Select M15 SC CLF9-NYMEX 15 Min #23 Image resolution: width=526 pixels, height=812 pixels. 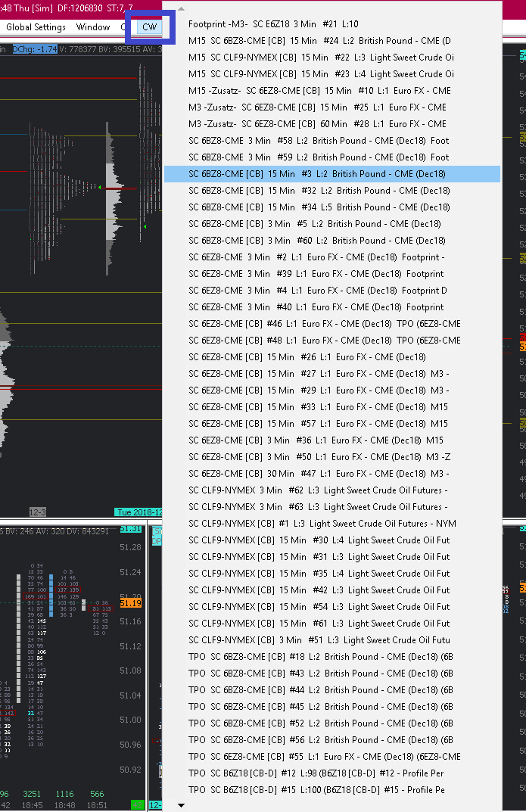332,74
